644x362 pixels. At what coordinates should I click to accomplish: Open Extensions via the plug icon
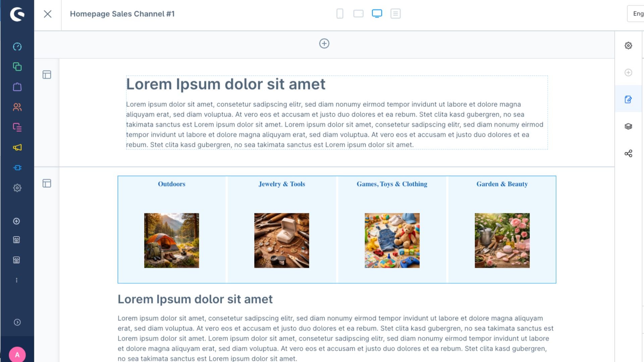[17, 168]
